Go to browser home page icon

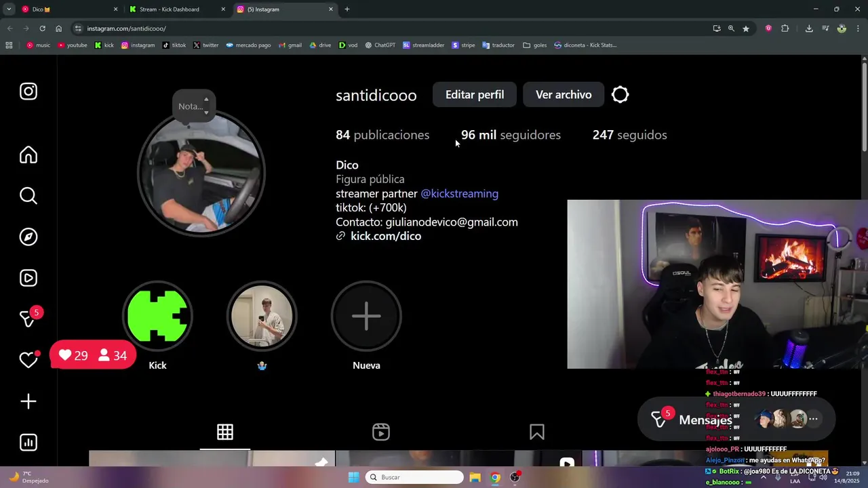coord(58,28)
